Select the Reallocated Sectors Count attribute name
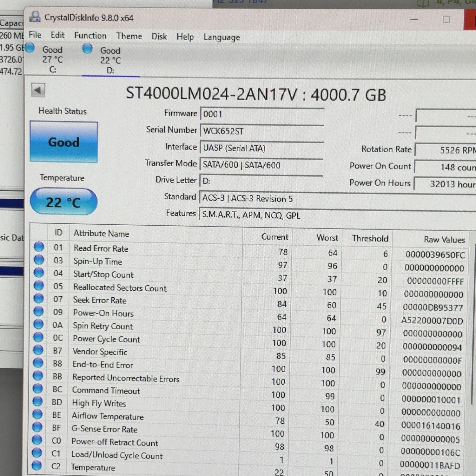This screenshot has width=476, height=476. pos(120,288)
